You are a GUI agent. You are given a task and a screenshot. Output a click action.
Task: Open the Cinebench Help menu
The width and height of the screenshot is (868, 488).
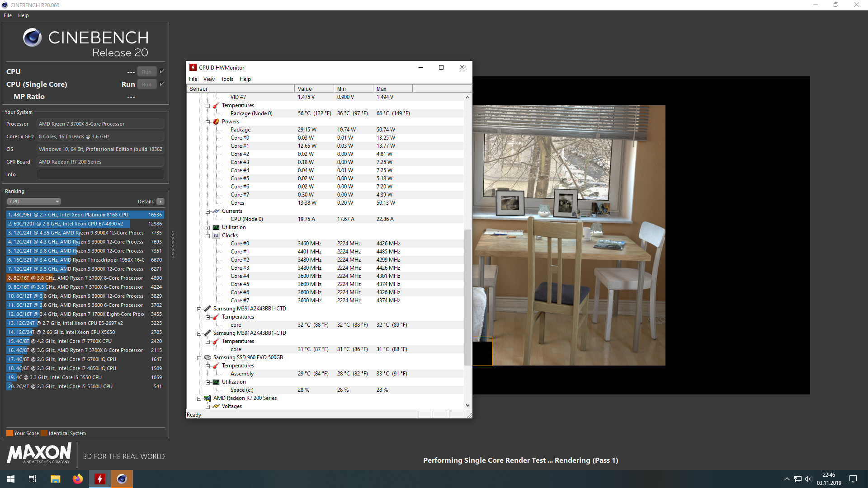tap(23, 15)
